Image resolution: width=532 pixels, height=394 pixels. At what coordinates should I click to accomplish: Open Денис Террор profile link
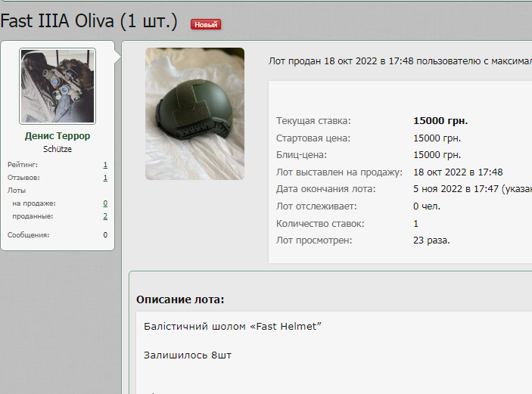pyautogui.click(x=58, y=136)
